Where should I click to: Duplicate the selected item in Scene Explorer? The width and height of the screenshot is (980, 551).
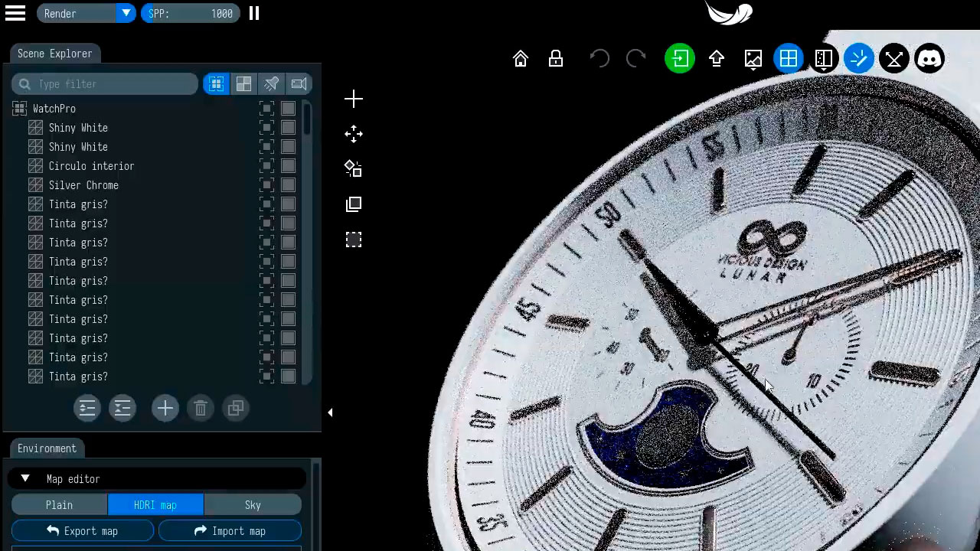(x=236, y=408)
